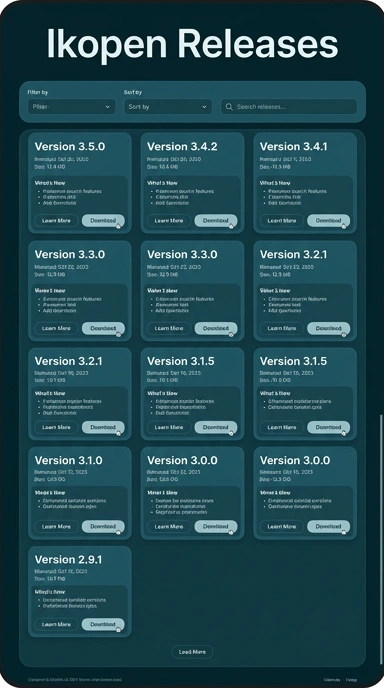
Task: Learn more about Version 2.9.1
Action: [56, 624]
